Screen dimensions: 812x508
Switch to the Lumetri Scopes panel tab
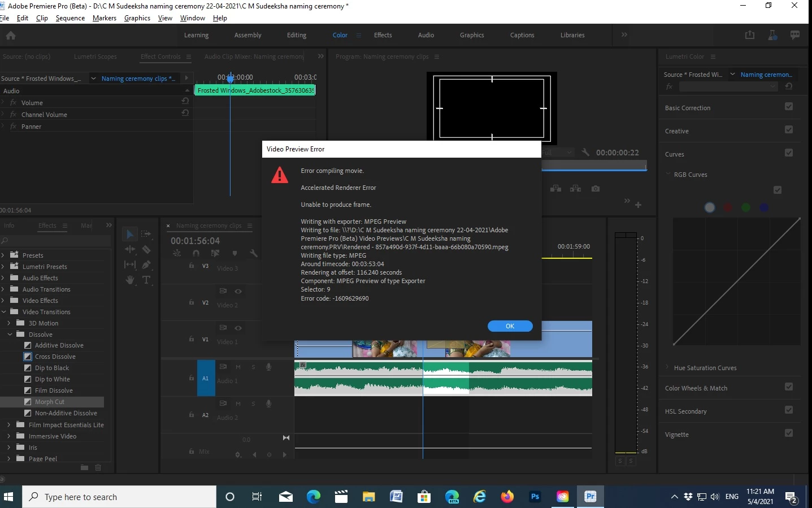(x=95, y=57)
